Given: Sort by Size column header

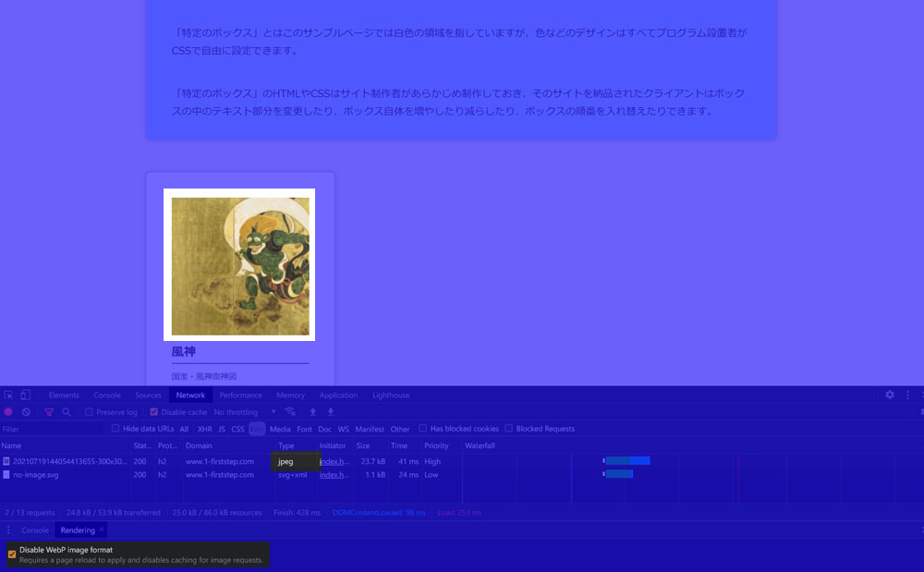Looking at the screenshot, I should [371, 446].
